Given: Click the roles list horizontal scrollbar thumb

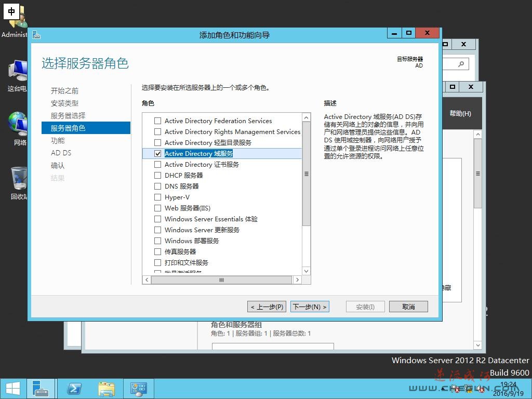Looking at the screenshot, I should click(221, 280).
